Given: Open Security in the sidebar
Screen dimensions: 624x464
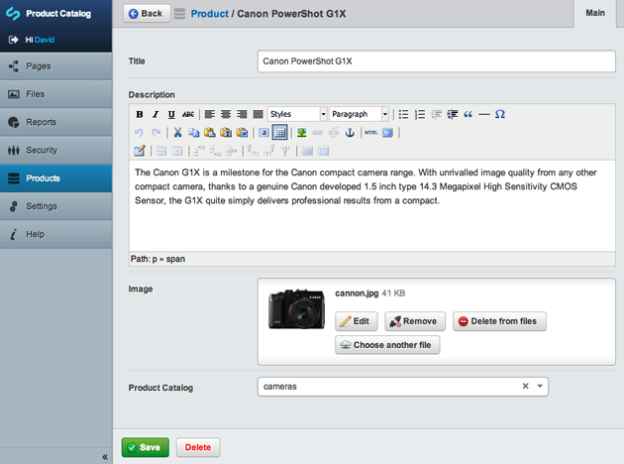Looking at the screenshot, I should point(56,150).
